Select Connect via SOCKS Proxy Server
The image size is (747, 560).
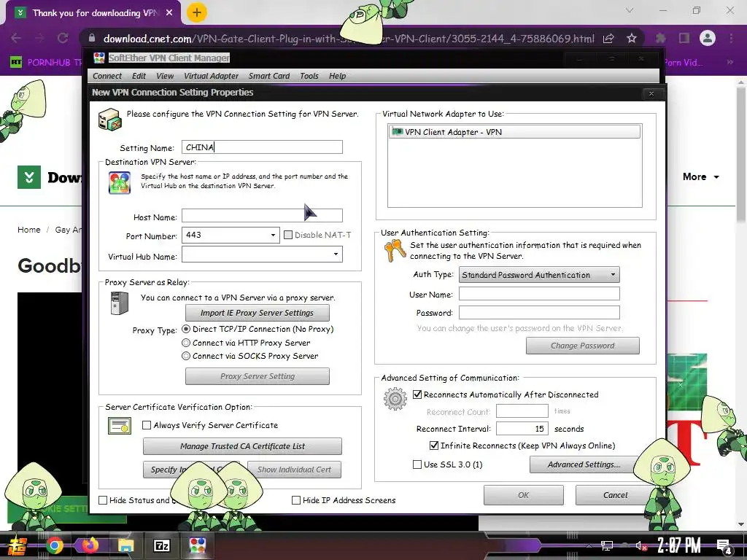(186, 356)
